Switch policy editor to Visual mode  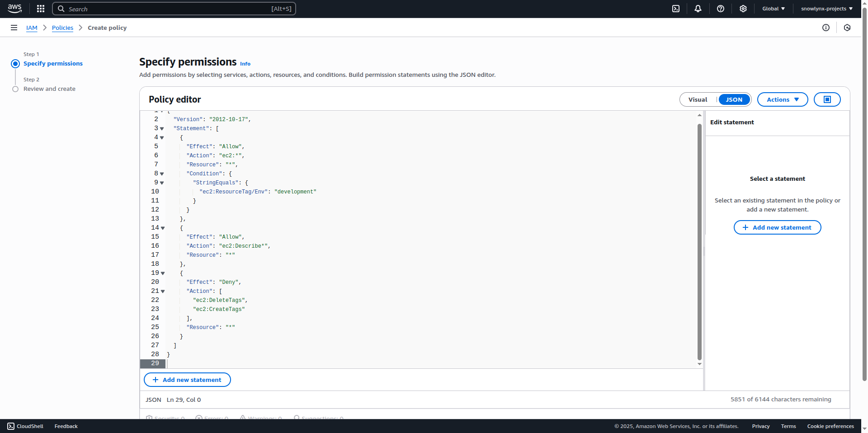pyautogui.click(x=698, y=99)
